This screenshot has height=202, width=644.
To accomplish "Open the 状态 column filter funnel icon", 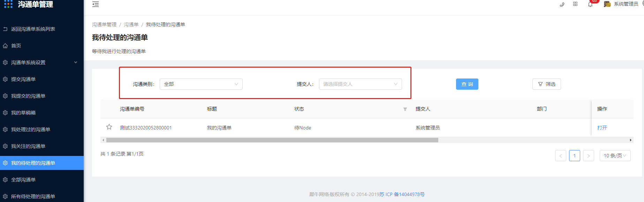I will point(405,109).
